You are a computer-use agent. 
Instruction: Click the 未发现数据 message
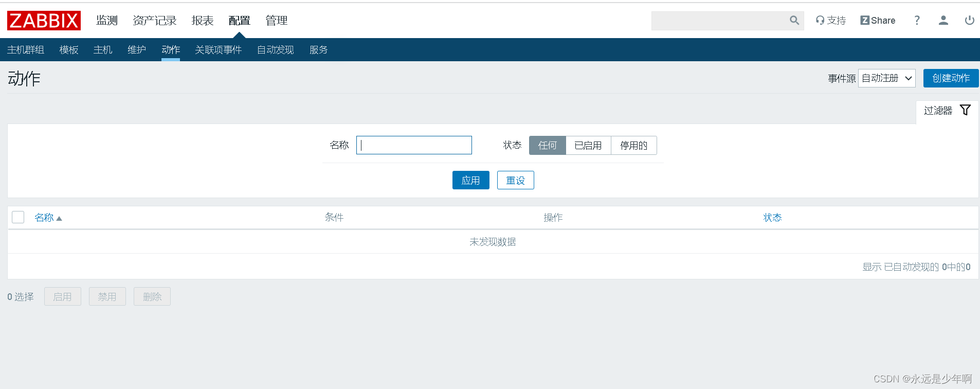493,242
